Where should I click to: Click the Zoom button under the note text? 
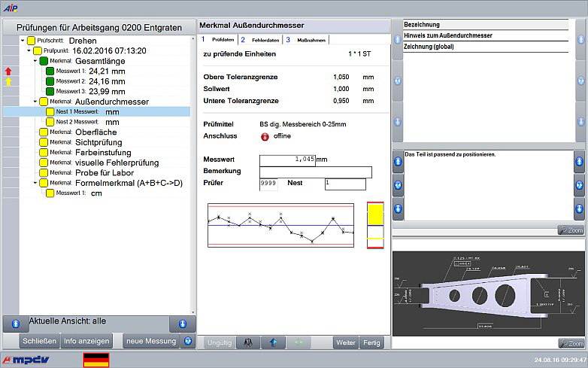point(571,230)
